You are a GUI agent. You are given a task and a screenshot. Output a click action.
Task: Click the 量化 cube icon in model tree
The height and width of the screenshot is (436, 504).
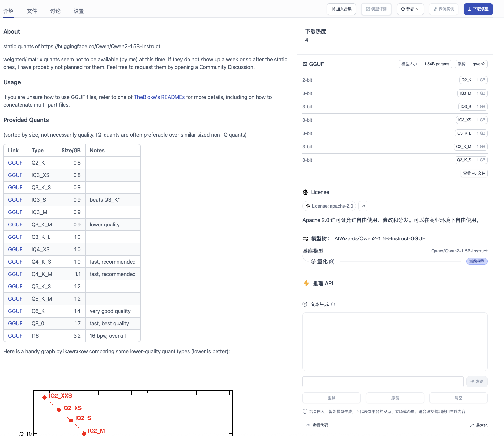[x=313, y=261]
